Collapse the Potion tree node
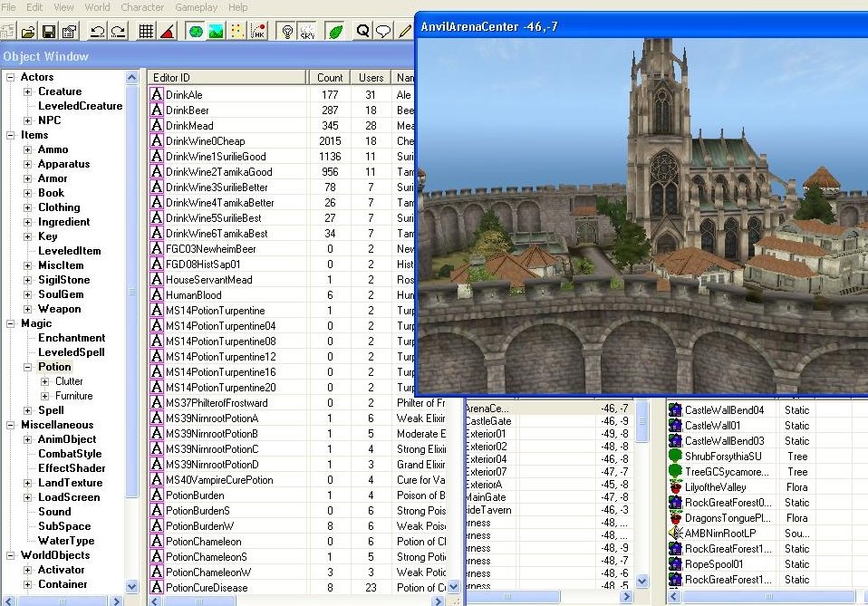 pos(28,367)
